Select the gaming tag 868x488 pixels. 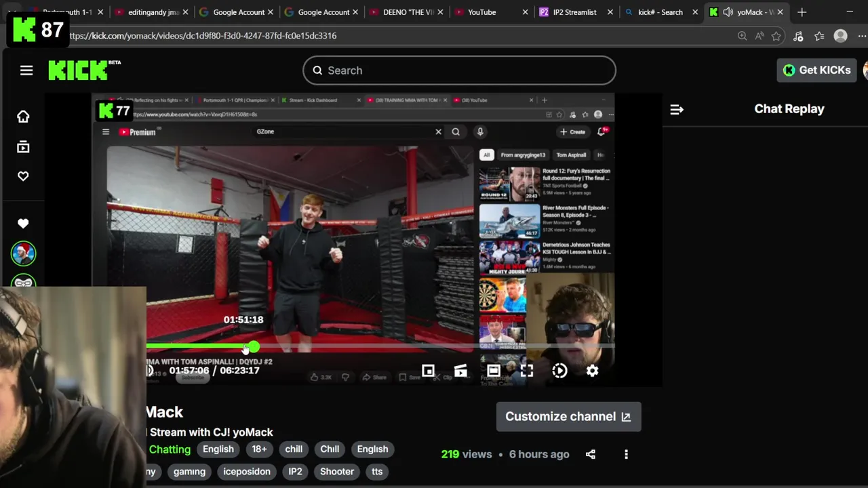point(189,472)
